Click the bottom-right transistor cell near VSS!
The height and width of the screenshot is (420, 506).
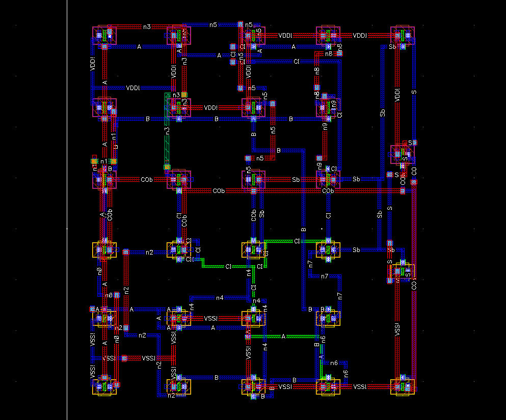tap(403, 386)
